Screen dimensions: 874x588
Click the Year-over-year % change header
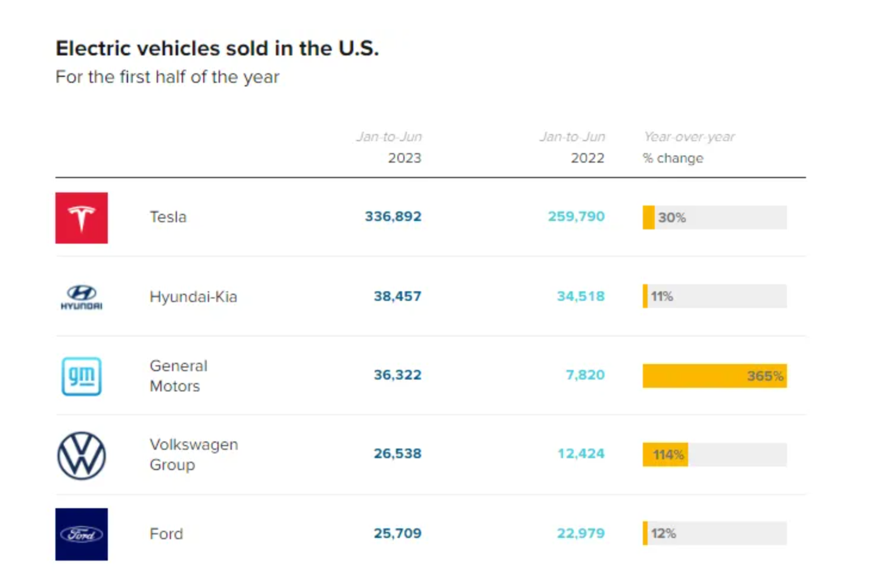pos(688,147)
